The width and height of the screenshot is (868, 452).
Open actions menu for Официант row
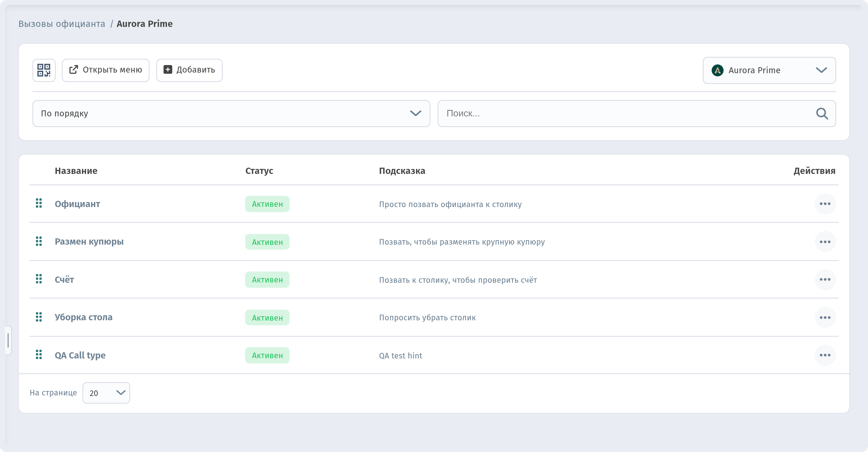(825, 204)
